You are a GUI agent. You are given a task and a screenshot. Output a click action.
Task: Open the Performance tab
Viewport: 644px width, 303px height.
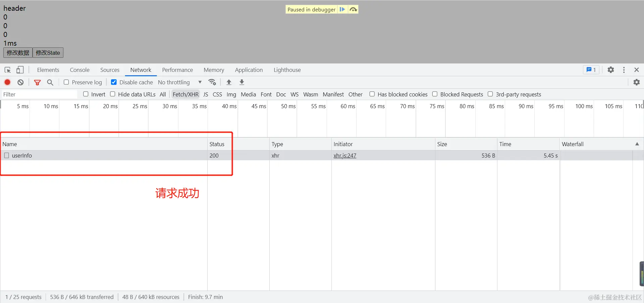tap(177, 70)
